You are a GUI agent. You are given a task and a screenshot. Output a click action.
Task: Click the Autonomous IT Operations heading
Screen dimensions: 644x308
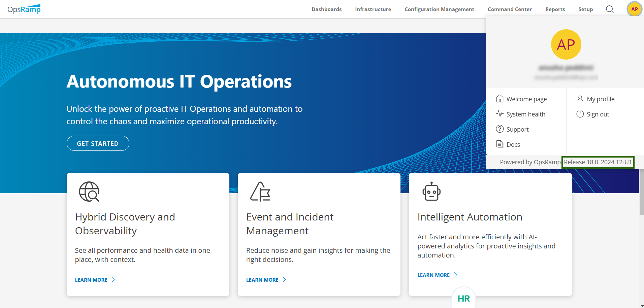coord(179,81)
